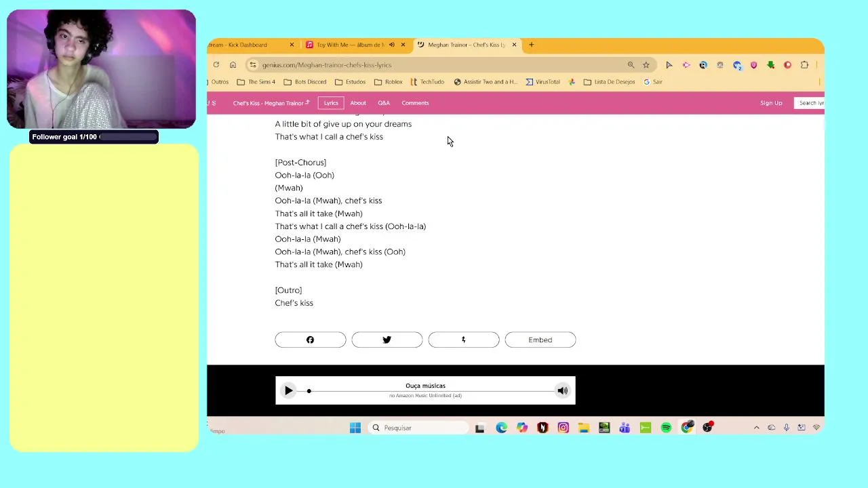The image size is (868, 488).
Task: Mute the Toy With Me tab audio
Action: pos(391,45)
